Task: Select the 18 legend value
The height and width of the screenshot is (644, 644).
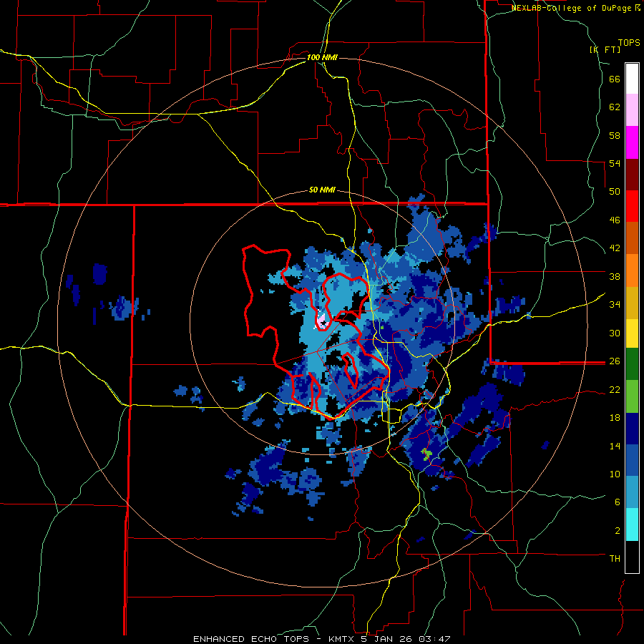Action: pos(615,418)
